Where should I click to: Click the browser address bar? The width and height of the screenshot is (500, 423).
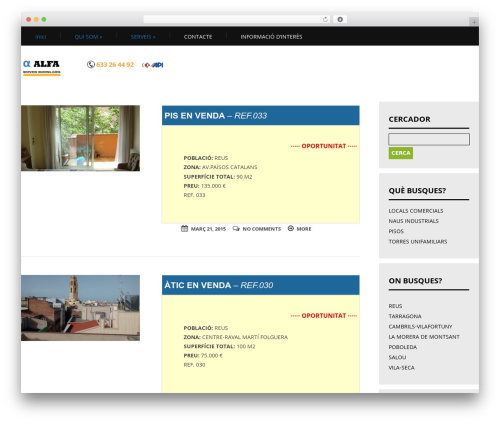tap(237, 19)
